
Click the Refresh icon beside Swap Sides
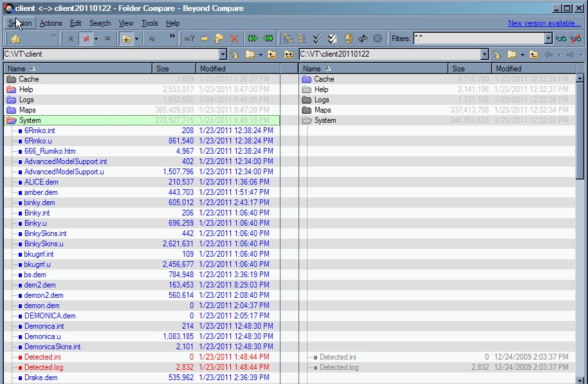tap(348, 39)
